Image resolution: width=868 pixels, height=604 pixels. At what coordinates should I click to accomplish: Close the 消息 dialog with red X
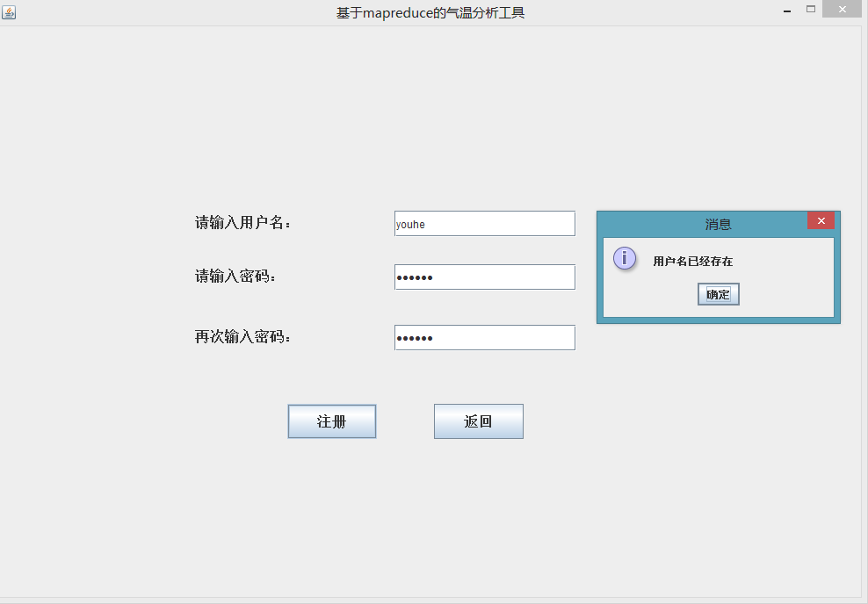click(821, 220)
